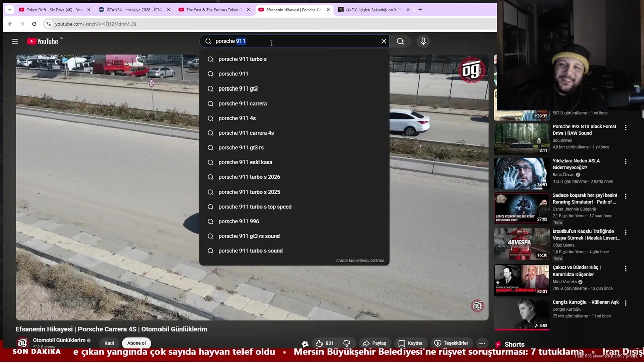Open site information icon in address bar
Image resolution: width=644 pixels, height=362 pixels.
click(48, 24)
